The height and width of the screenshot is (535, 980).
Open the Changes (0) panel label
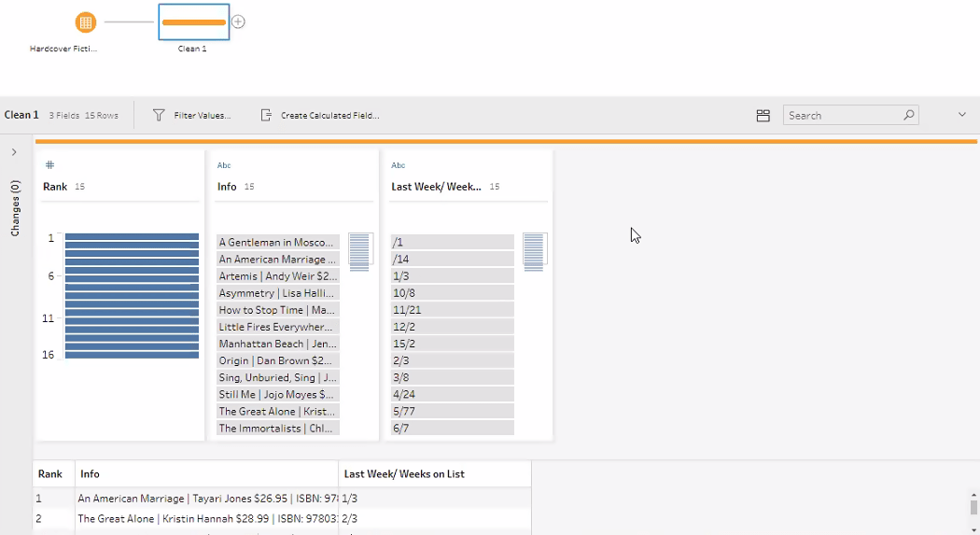click(x=15, y=208)
